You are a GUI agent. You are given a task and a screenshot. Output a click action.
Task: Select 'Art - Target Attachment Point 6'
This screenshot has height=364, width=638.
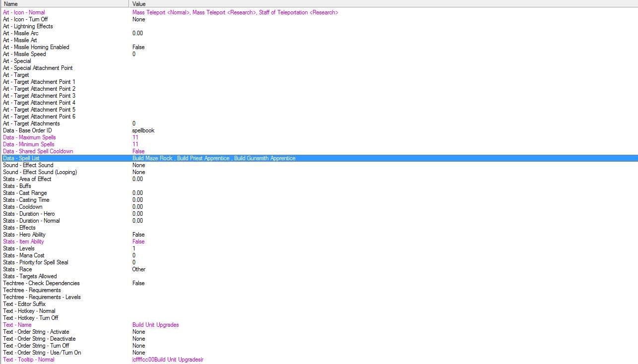pyautogui.click(x=319, y=117)
